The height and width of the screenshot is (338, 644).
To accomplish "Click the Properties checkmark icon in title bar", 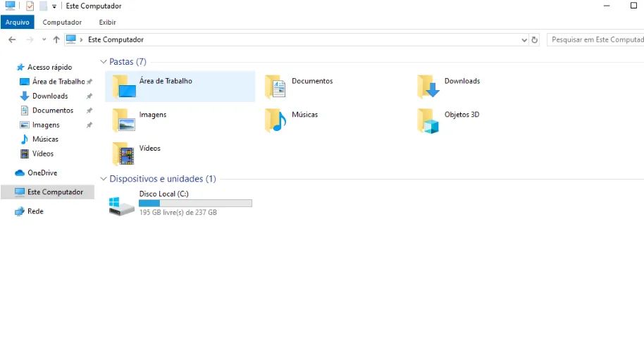I will click(x=30, y=6).
